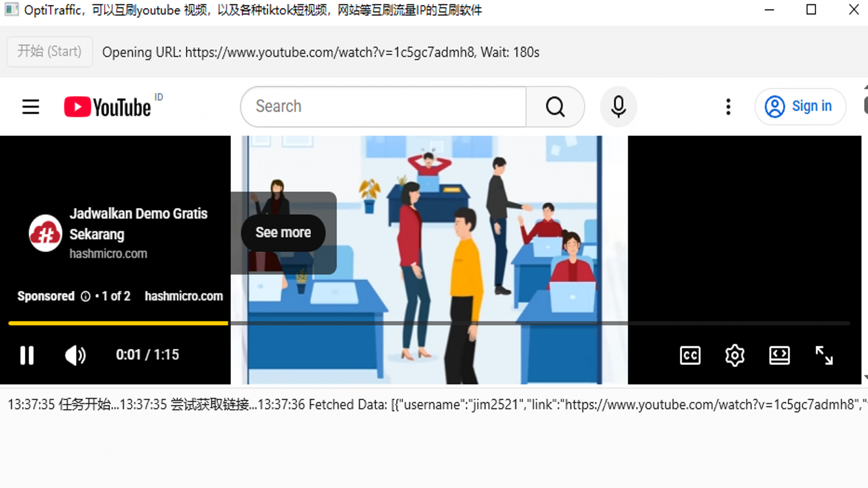Start voice search with microphone icon
Image resolution: width=868 pixels, height=488 pixels.
tap(618, 107)
